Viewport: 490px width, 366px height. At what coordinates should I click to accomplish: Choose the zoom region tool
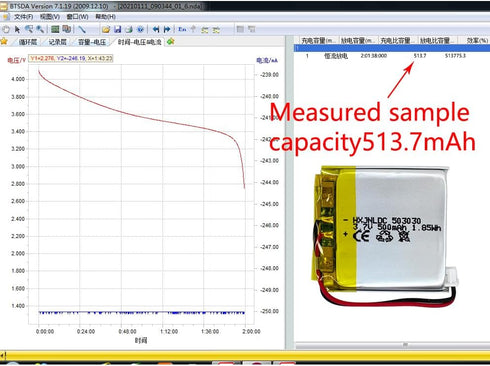[29, 29]
